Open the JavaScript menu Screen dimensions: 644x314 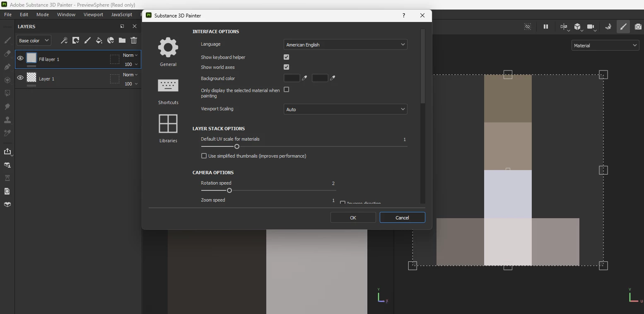point(122,15)
